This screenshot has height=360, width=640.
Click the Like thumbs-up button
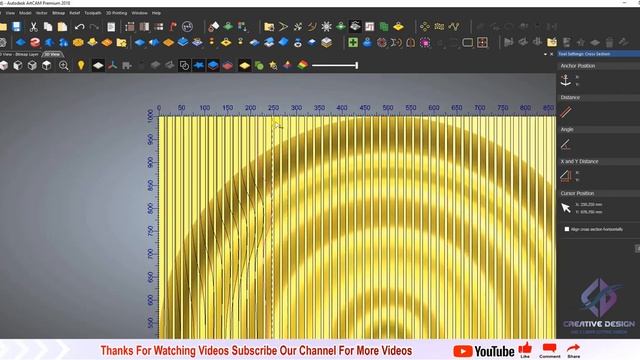(525, 350)
